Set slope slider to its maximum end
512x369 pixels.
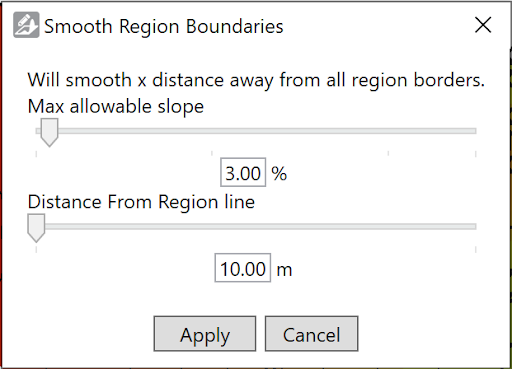[x=475, y=131]
